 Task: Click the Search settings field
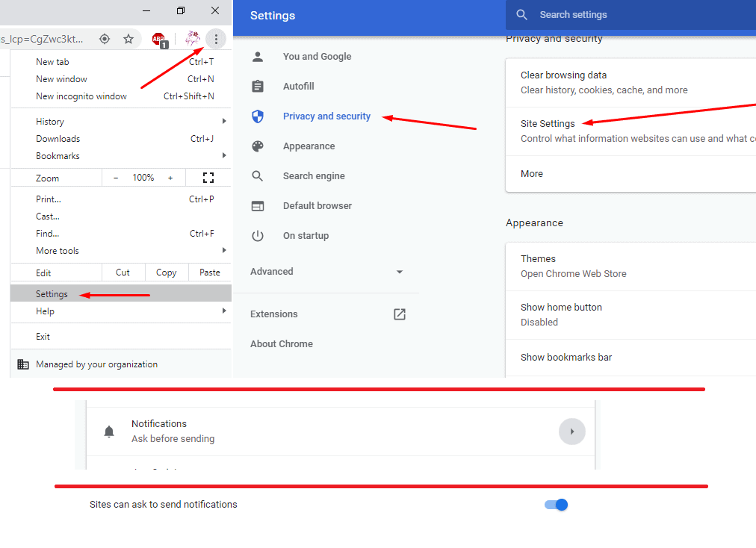pos(628,15)
